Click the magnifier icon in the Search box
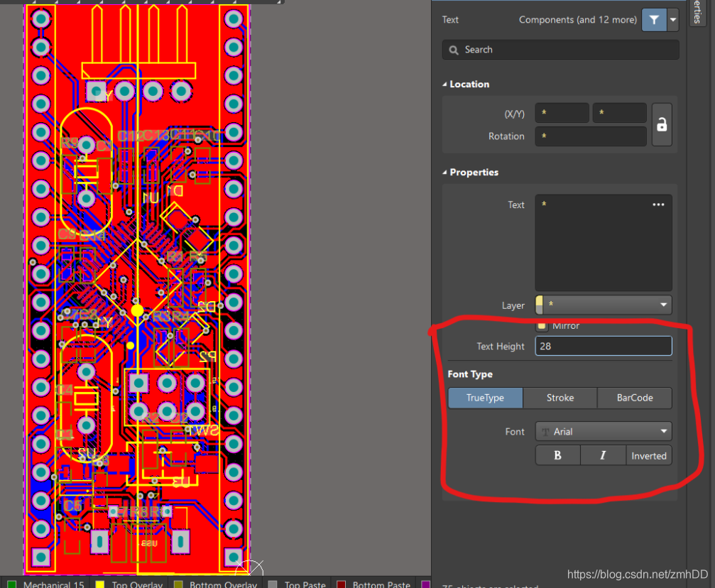The width and height of the screenshot is (715, 588). click(x=454, y=50)
